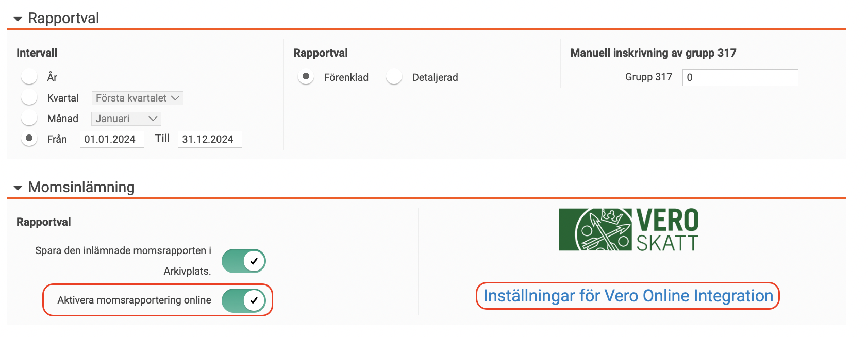Choose the Detaljerad report option
The width and height of the screenshot is (868, 337).
pyautogui.click(x=394, y=77)
